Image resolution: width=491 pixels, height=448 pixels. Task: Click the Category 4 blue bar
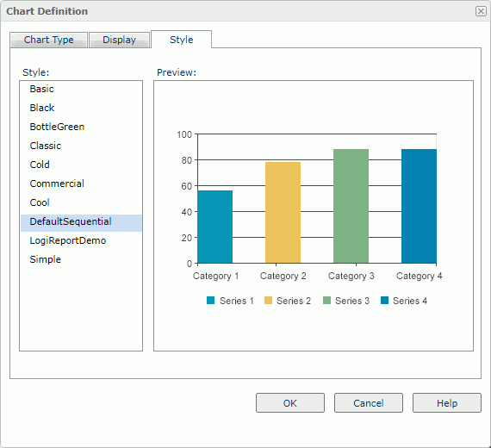(x=419, y=206)
